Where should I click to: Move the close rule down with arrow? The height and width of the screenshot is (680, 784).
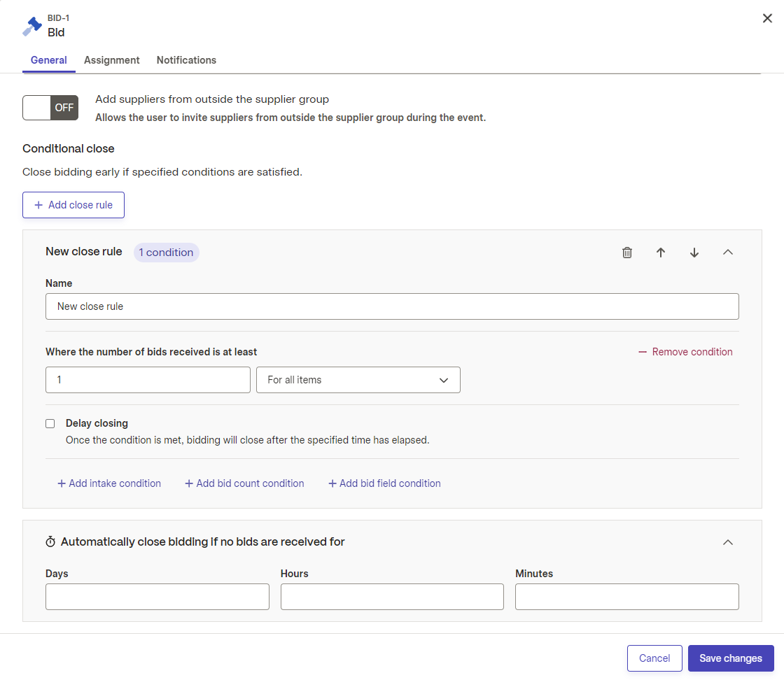point(694,253)
